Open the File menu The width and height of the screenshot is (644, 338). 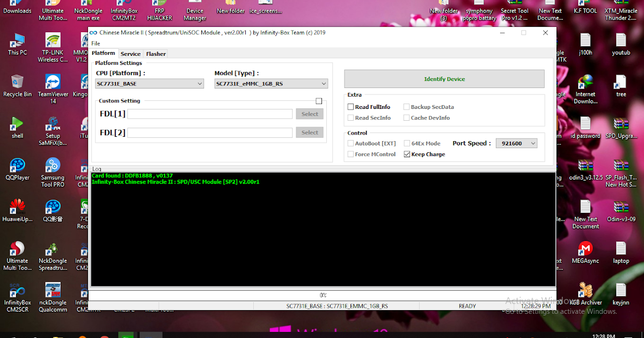coord(96,43)
